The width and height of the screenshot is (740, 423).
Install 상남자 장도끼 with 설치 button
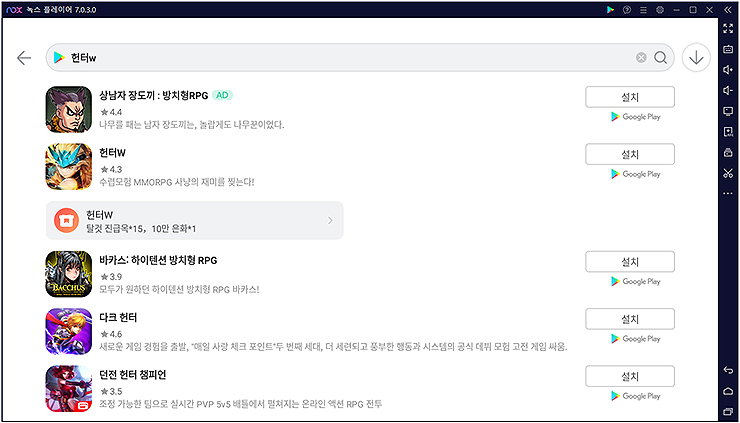coord(630,97)
